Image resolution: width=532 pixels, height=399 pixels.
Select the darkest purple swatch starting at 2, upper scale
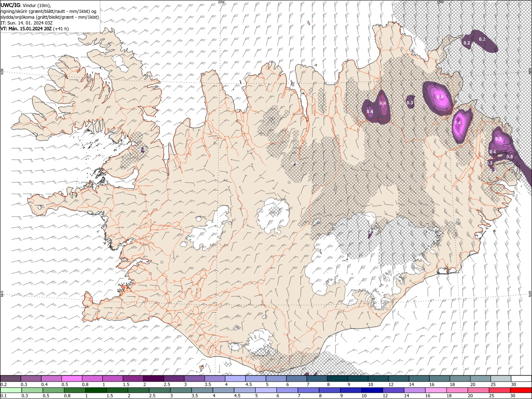click(x=153, y=378)
